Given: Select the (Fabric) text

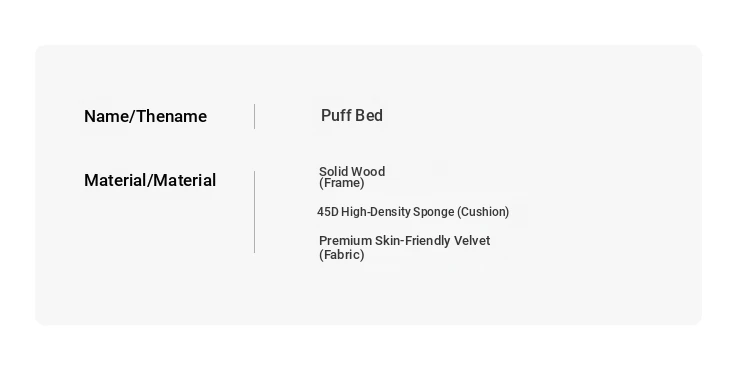Looking at the screenshot, I should pyautogui.click(x=342, y=255).
